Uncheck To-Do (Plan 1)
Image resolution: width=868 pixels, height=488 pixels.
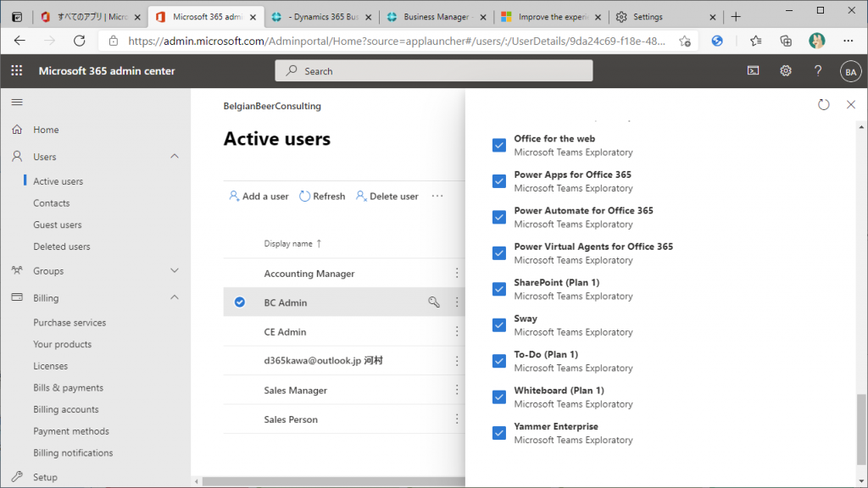pos(498,361)
